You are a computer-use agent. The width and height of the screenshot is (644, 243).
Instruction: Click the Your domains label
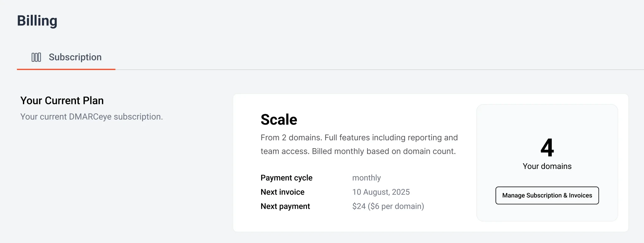(x=547, y=166)
